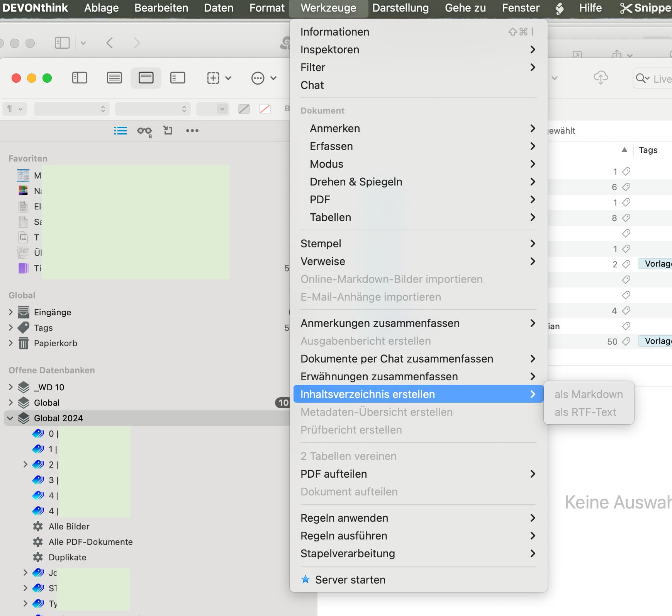Image resolution: width=672 pixels, height=616 pixels.
Task: Open the paragraph style pilcrow dropdown
Action: click(14, 109)
